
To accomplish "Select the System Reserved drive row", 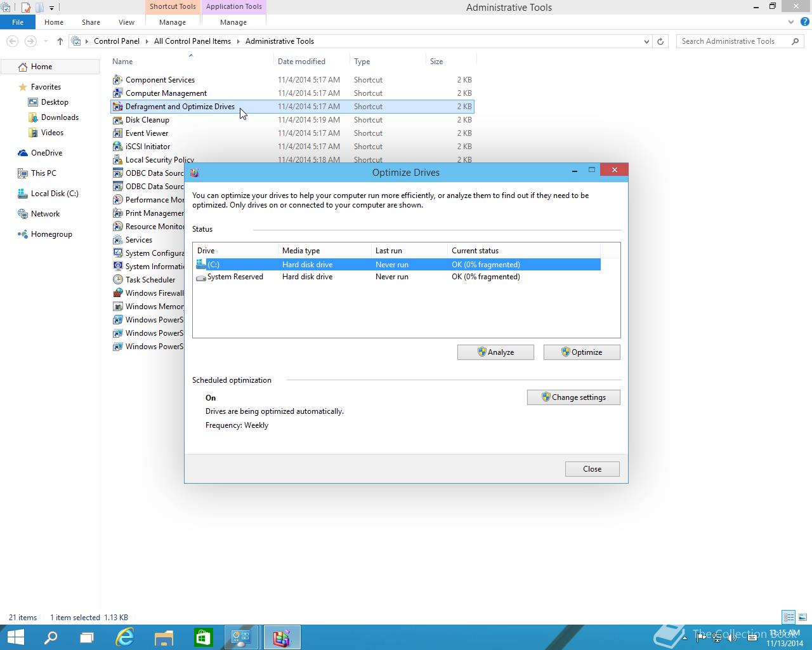I will pyautogui.click(x=397, y=277).
